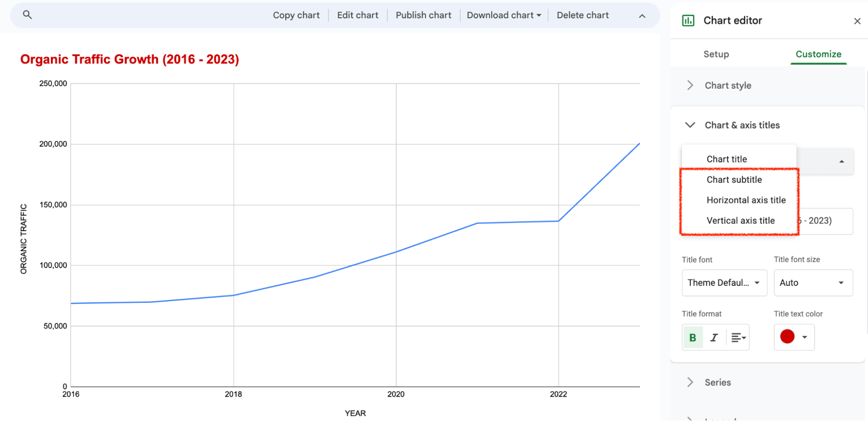Select Horizontal axis title option
Screen dimensions: 868x421
(x=746, y=200)
